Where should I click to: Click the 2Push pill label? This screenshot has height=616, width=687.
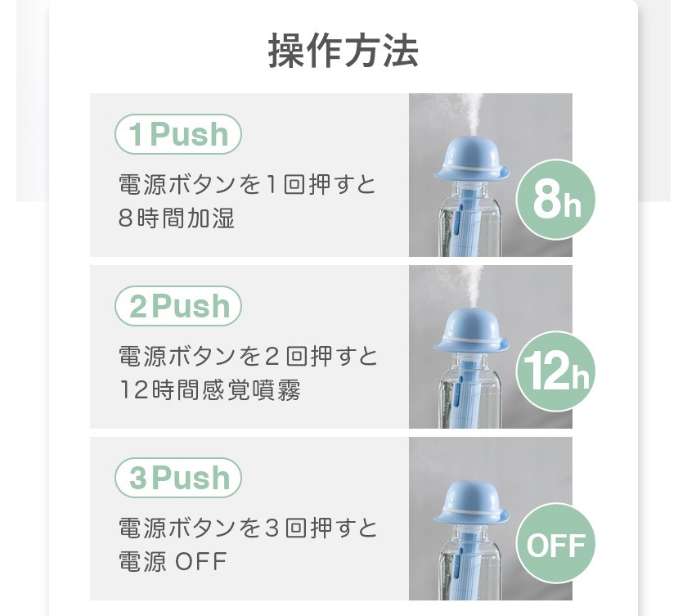[x=178, y=306]
